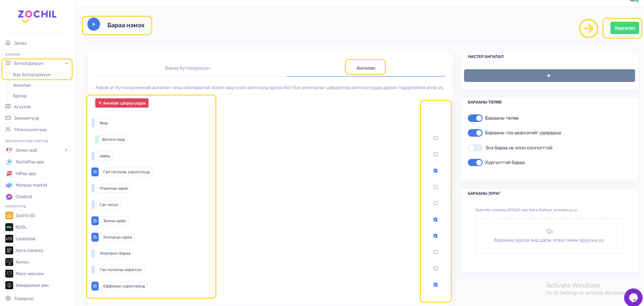
Task: Check the box for Цамц row
Action: pyautogui.click(x=435, y=154)
